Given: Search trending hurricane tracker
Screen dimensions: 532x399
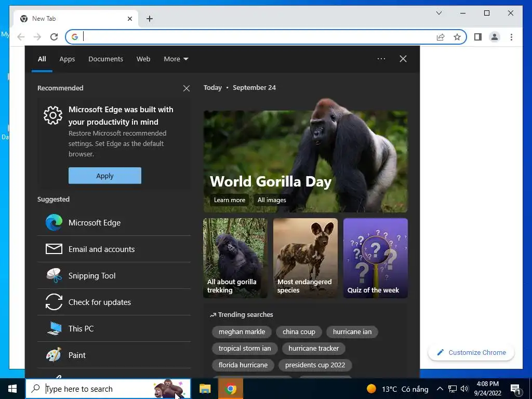Looking at the screenshot, I should [313, 349].
